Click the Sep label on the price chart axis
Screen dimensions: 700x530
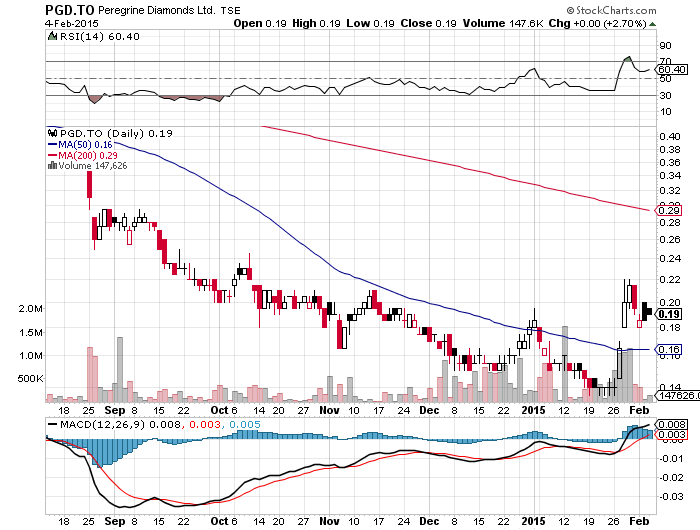click(115, 410)
